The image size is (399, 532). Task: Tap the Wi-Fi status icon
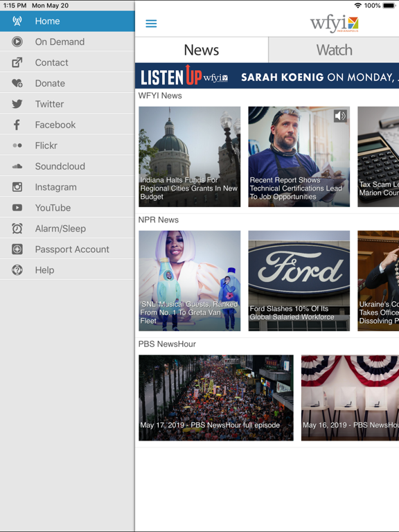coord(357,6)
